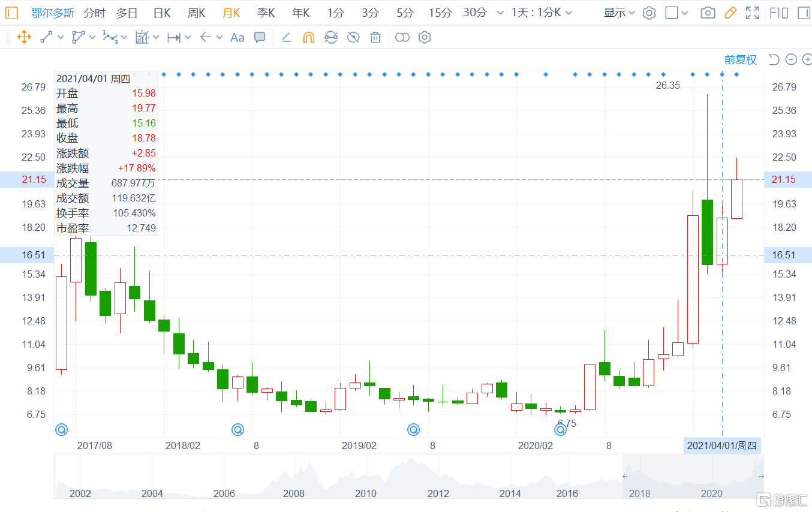
Task: Expand the layout square dropdown arrow
Action: click(x=685, y=13)
